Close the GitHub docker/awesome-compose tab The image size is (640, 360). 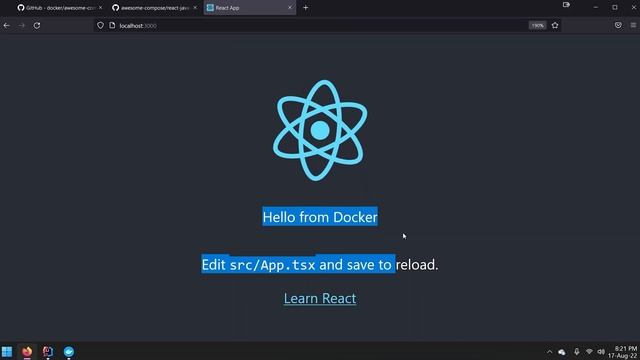(100, 8)
